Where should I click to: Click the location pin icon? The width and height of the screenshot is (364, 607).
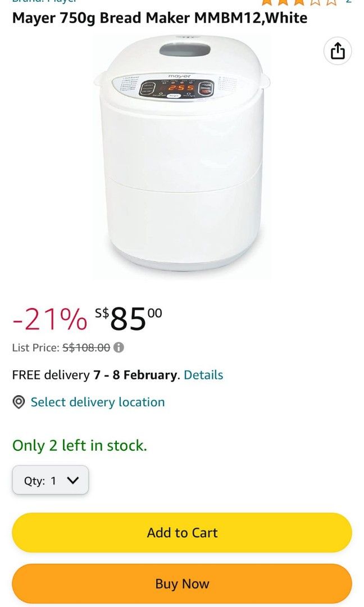pyautogui.click(x=19, y=402)
